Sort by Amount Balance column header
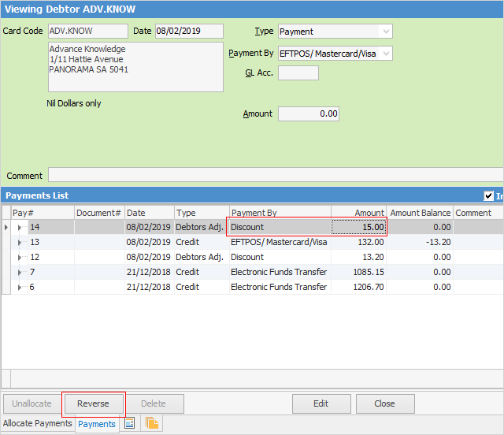Viewport: 504px width, 435px height. [421, 213]
